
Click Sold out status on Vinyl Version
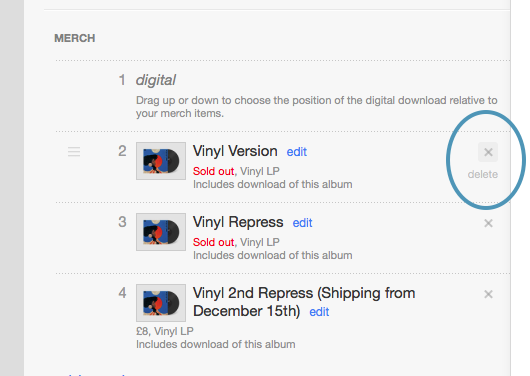point(213,171)
